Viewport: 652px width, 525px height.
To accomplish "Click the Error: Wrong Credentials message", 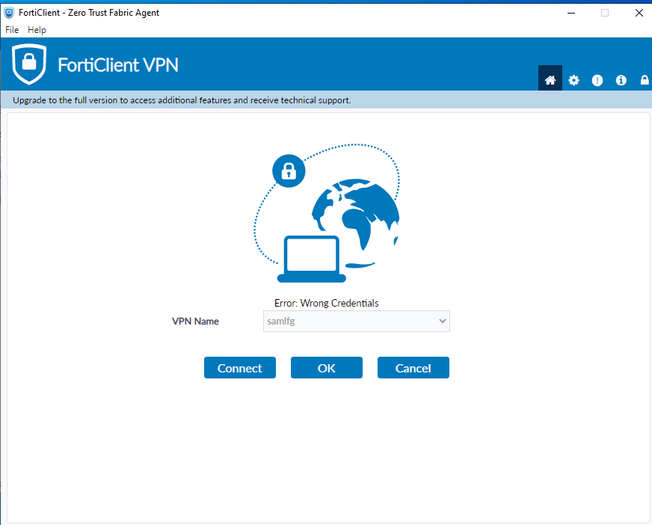I will (326, 303).
